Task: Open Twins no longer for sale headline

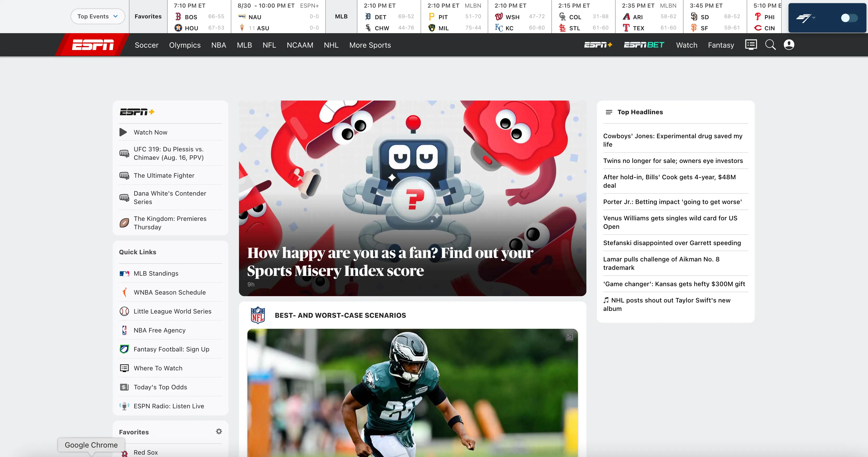Action: 673,161
